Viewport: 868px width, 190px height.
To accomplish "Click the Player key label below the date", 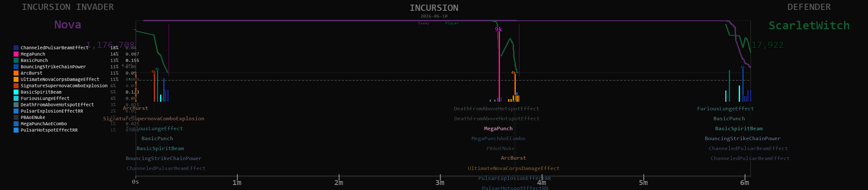I will pyautogui.click(x=452, y=23).
